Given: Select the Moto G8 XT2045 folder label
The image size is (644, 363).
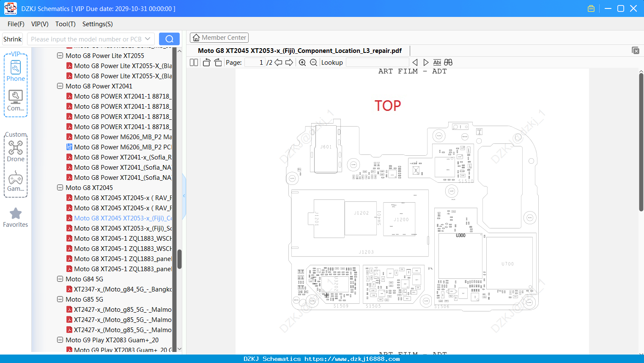Looking at the screenshot, I should tap(89, 187).
